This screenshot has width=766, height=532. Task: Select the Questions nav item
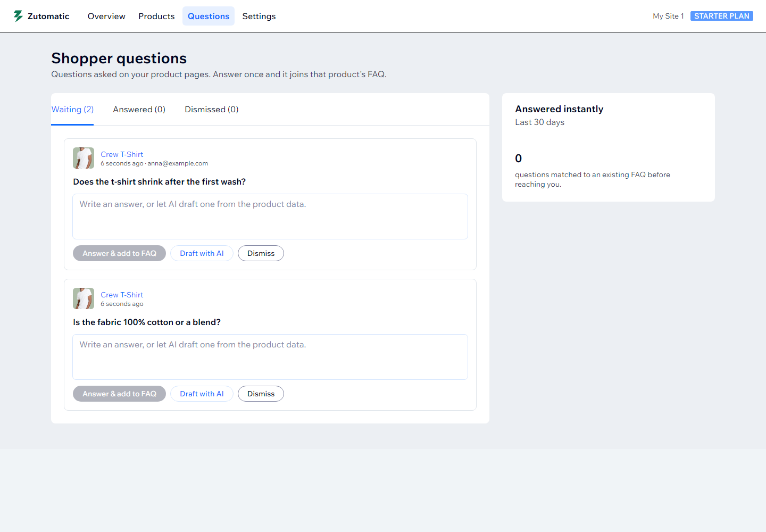coord(209,16)
